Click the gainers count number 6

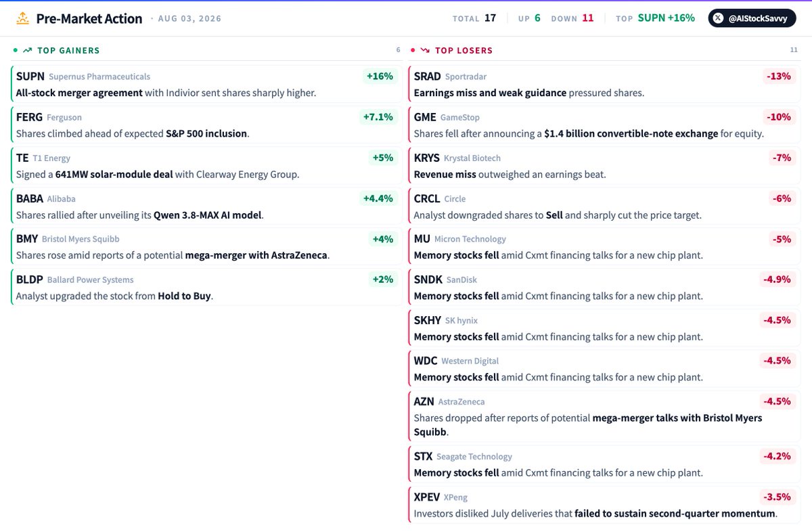[x=398, y=50]
